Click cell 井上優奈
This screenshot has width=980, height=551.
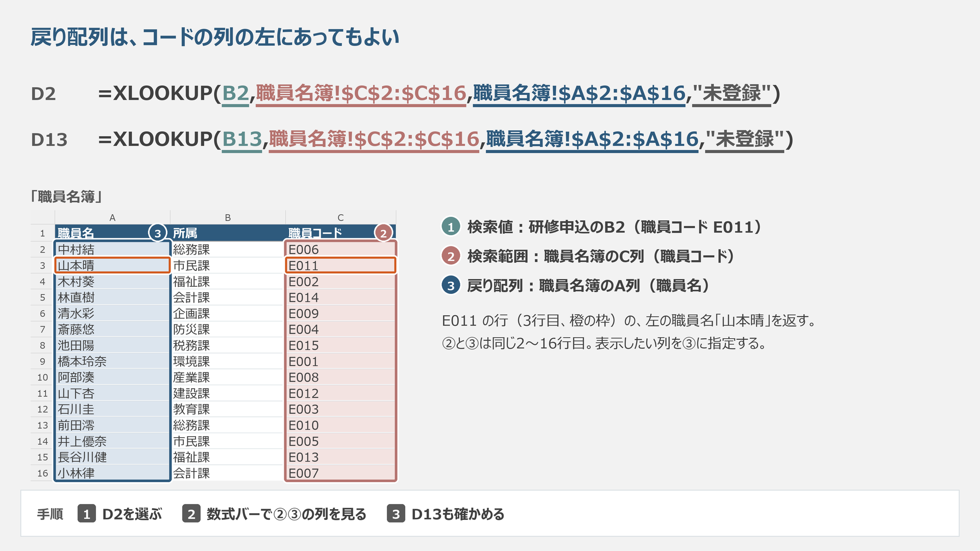coord(112,441)
